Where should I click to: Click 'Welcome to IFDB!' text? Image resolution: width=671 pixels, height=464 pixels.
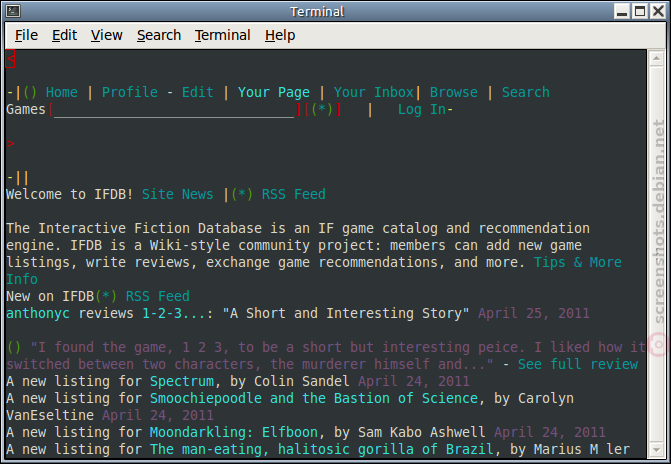[x=70, y=194]
